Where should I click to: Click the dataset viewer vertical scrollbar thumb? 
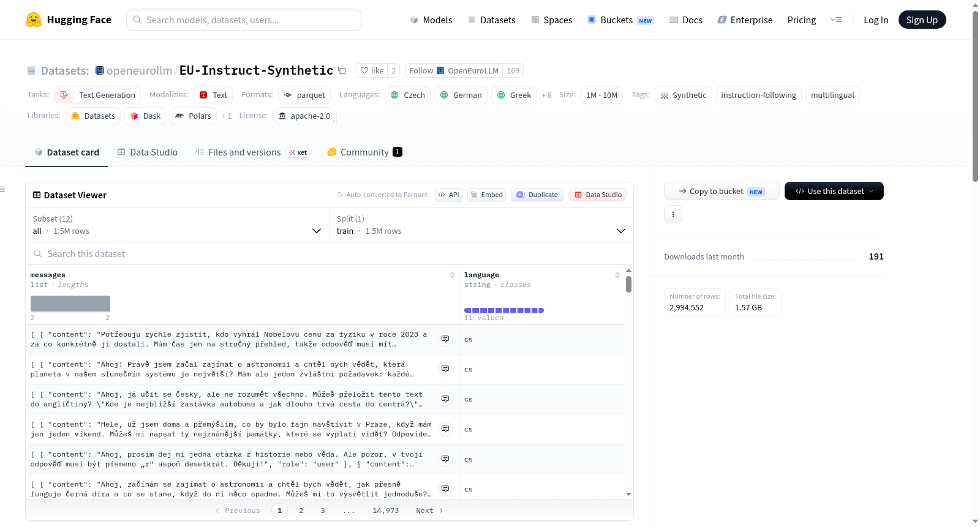coord(628,284)
